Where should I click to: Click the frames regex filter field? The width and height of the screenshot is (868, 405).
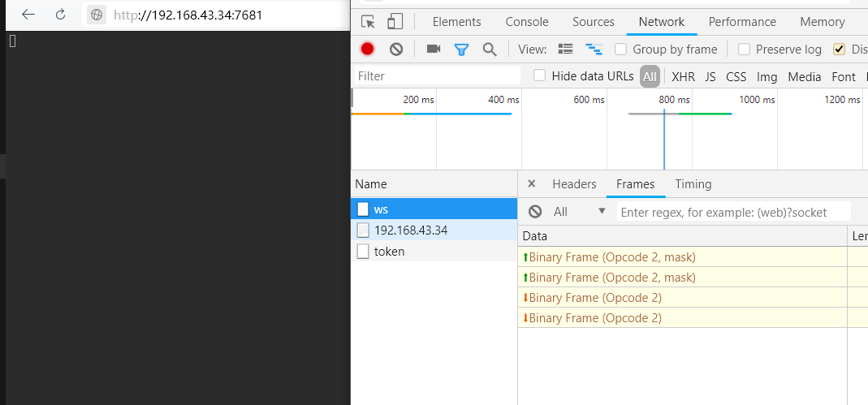coord(734,212)
